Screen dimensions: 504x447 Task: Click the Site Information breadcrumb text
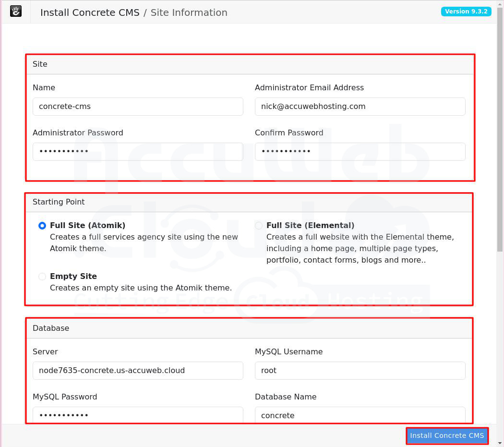[189, 12]
